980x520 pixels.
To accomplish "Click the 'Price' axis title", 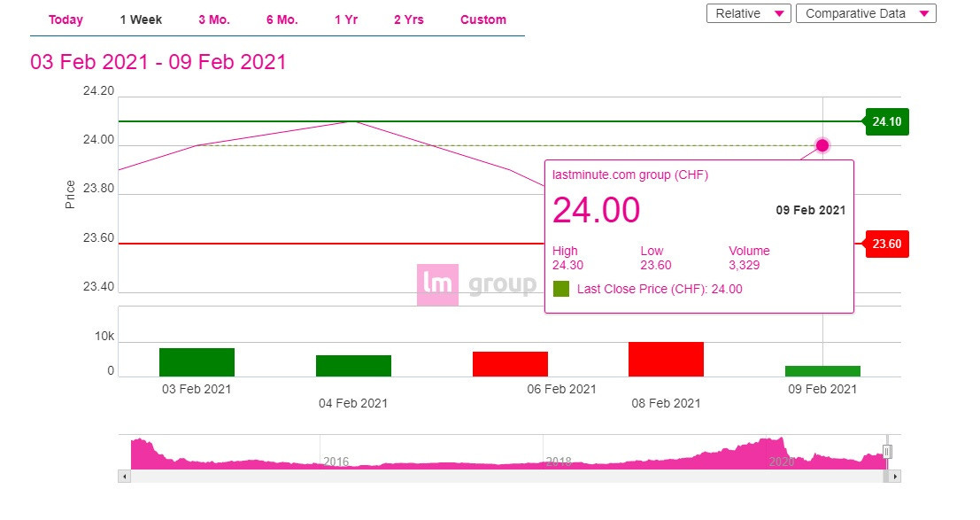I will pos(70,195).
